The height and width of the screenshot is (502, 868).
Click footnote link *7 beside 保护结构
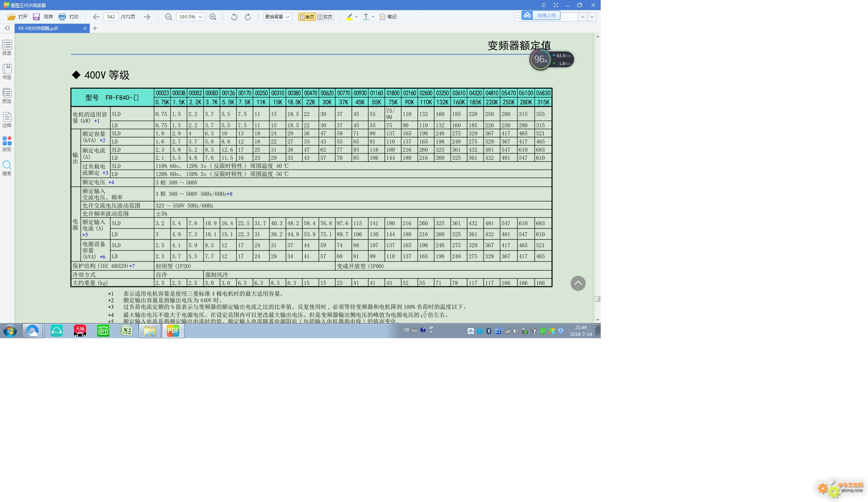(132, 266)
